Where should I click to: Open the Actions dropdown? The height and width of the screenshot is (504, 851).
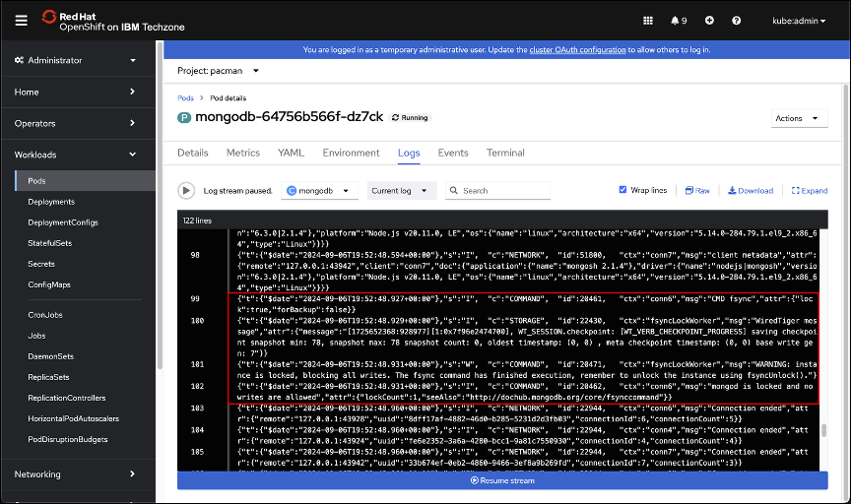pos(799,118)
